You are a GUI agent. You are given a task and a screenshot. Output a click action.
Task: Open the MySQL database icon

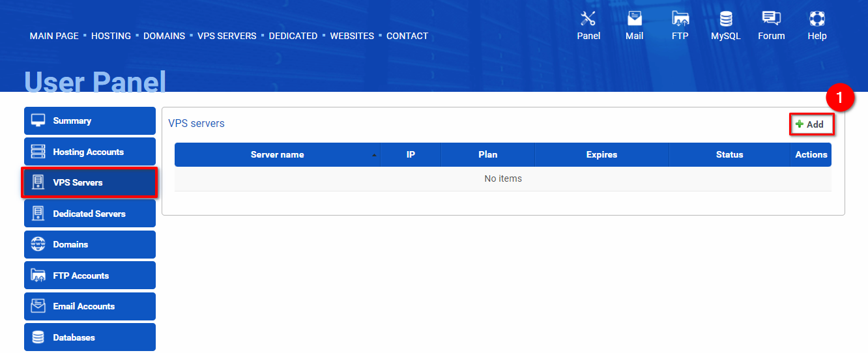tap(726, 18)
